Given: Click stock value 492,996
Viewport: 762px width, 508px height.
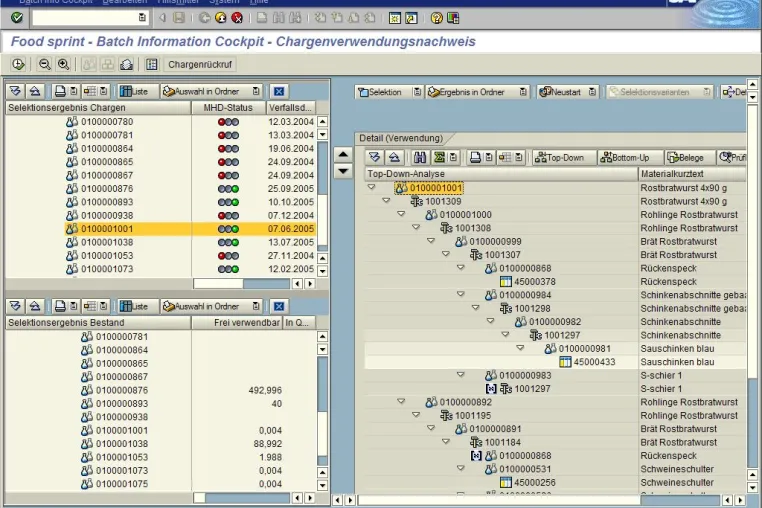Looking at the screenshot, I should click(x=265, y=390).
